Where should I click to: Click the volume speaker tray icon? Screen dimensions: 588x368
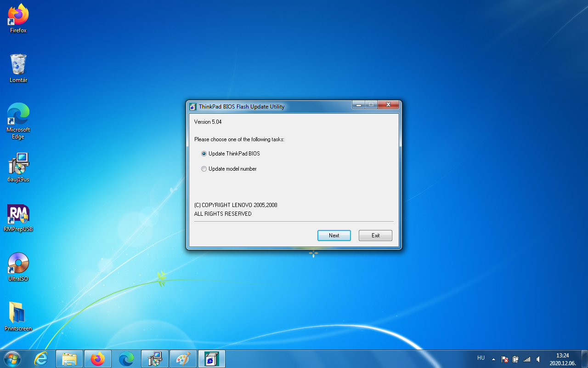pos(538,359)
